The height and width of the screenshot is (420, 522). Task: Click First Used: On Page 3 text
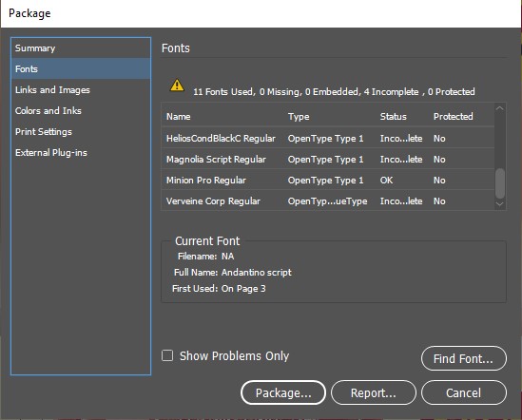tap(219, 288)
